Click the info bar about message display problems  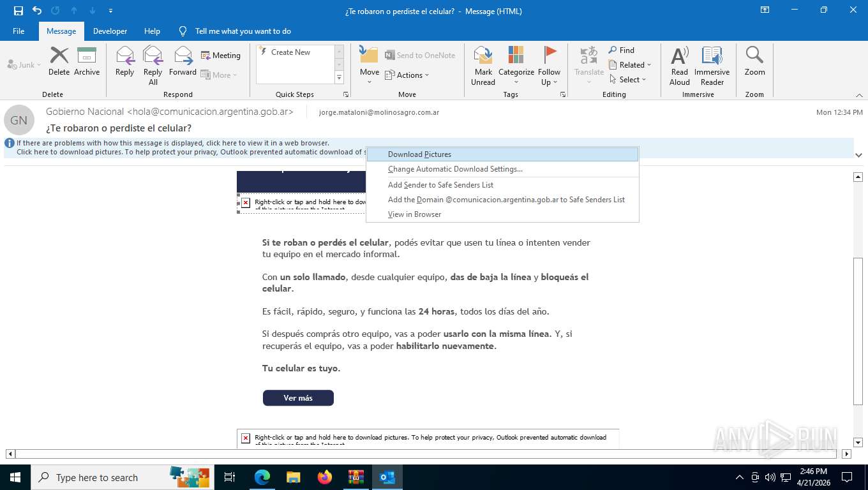(173, 143)
